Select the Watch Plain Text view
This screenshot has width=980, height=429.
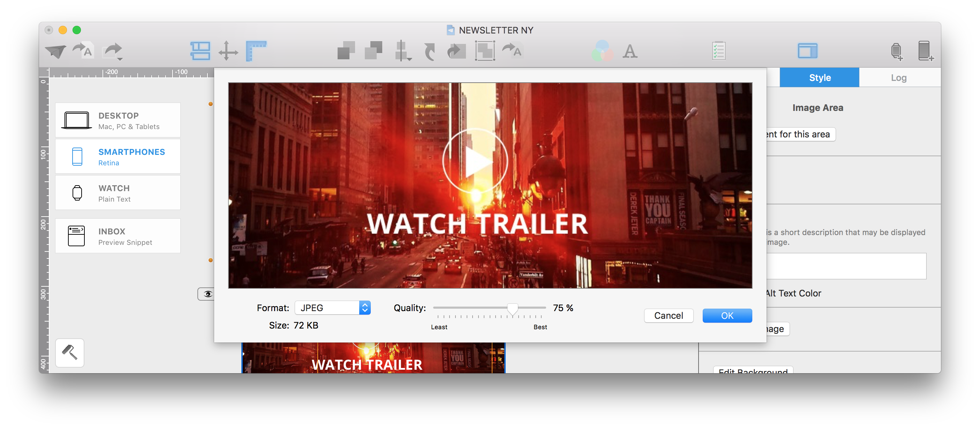[118, 193]
